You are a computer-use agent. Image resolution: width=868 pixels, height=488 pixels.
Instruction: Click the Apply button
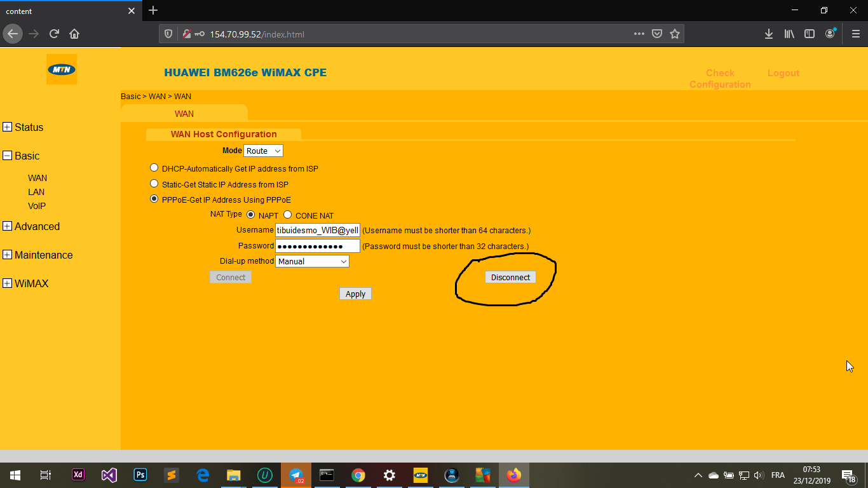(355, 294)
